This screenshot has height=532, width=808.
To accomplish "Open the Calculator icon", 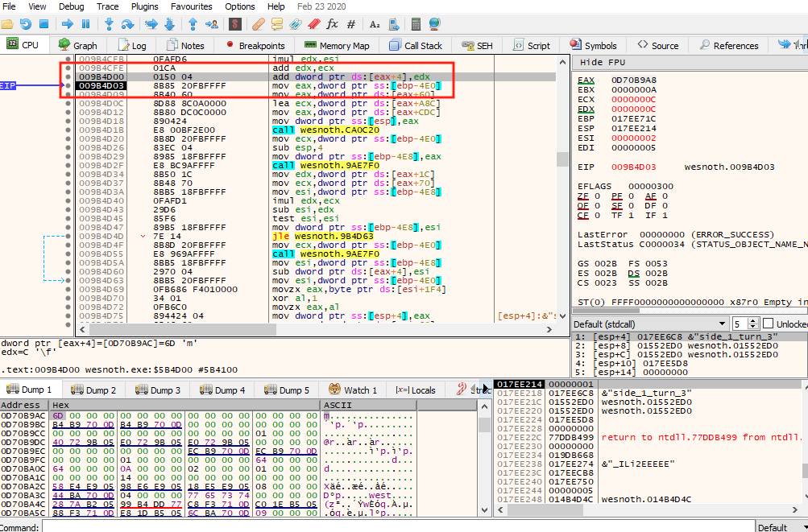I will coord(416,23).
